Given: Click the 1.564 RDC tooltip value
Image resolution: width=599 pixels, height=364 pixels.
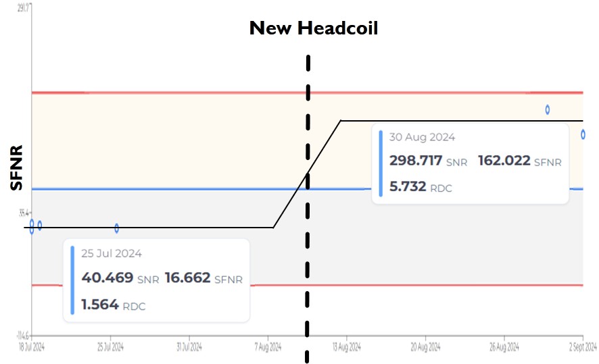Looking at the screenshot, I should pos(100,305).
